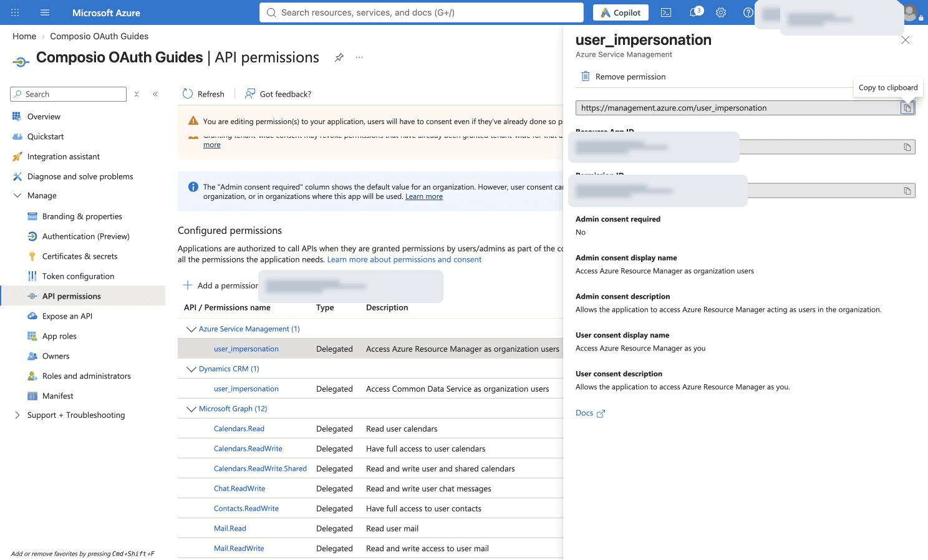Open Learn more about permissions and consent
Screen dimensions: 928x560
coord(404,259)
